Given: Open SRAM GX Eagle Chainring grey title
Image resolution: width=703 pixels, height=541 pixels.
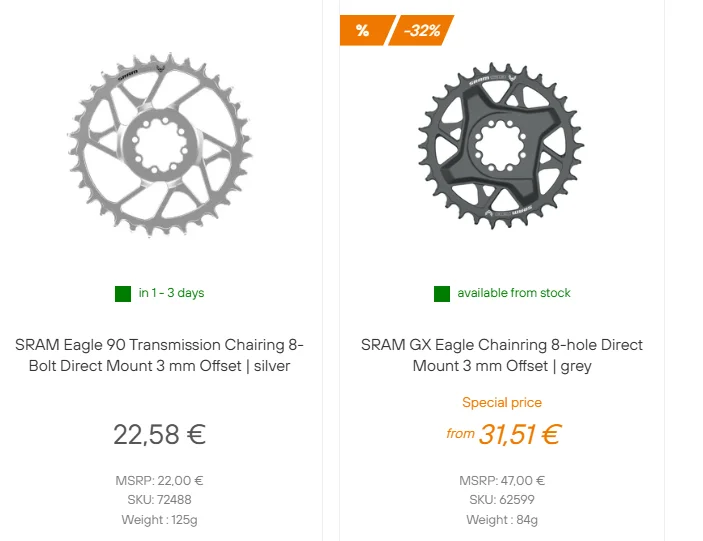Looking at the screenshot, I should [502, 355].
